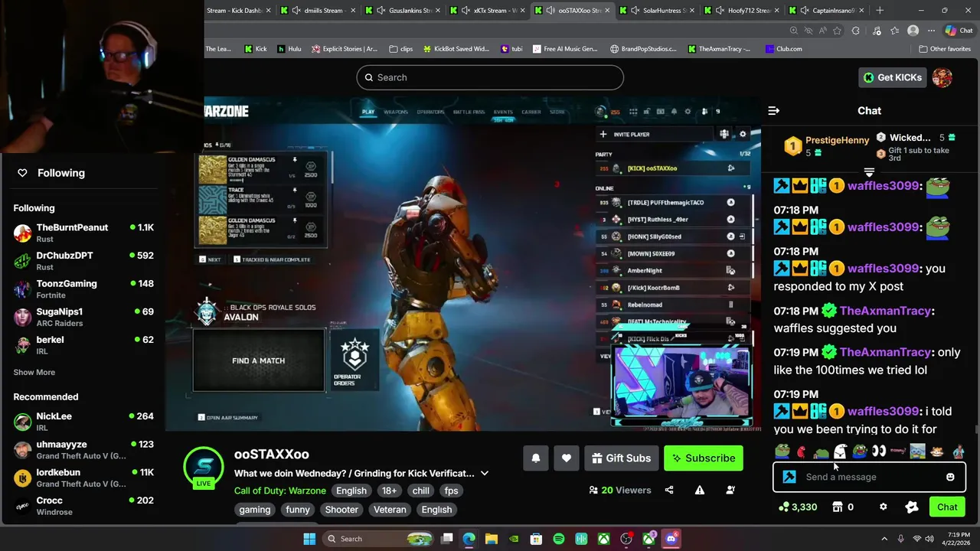Open the channel points balance 3,330
980x551 pixels.
point(797,507)
